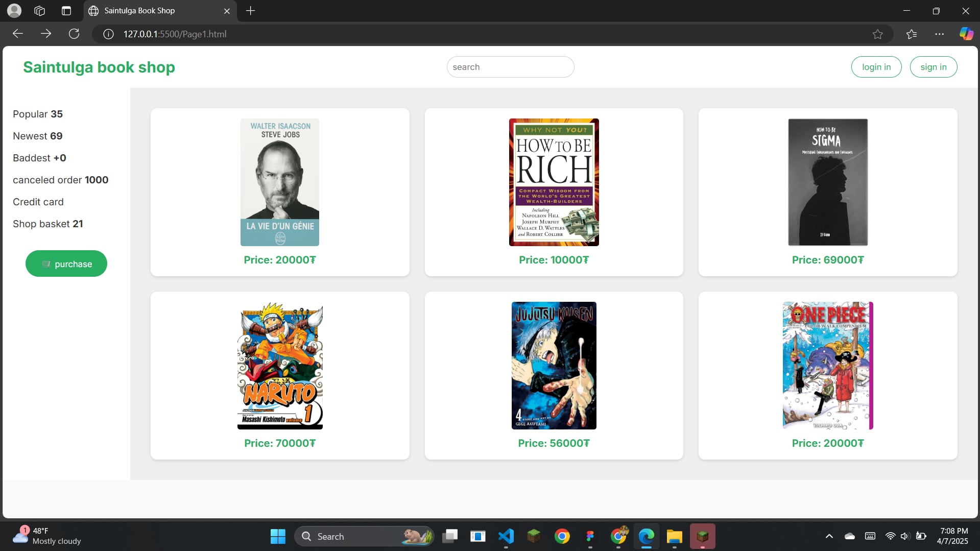Click the Saintulga book shop logo
Screen dimensions: 980x551
pos(99,67)
